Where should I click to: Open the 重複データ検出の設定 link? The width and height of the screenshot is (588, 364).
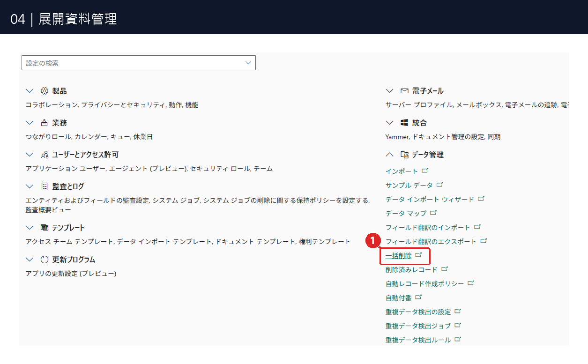tap(418, 312)
